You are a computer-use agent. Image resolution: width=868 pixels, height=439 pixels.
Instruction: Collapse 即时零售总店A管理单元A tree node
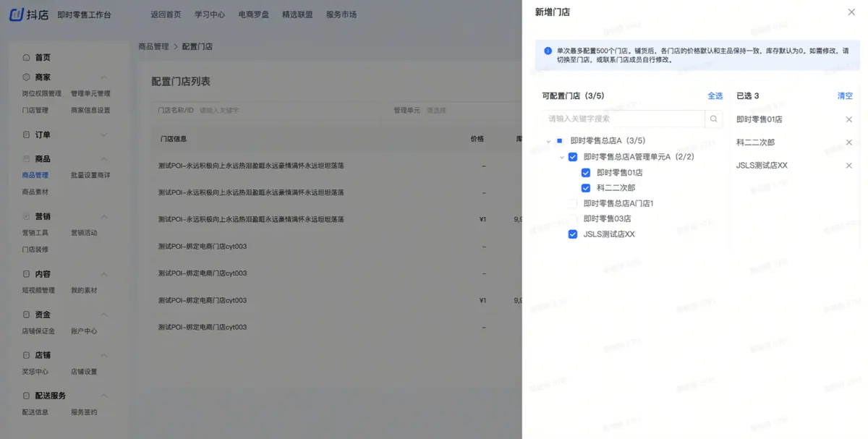pyautogui.click(x=561, y=157)
